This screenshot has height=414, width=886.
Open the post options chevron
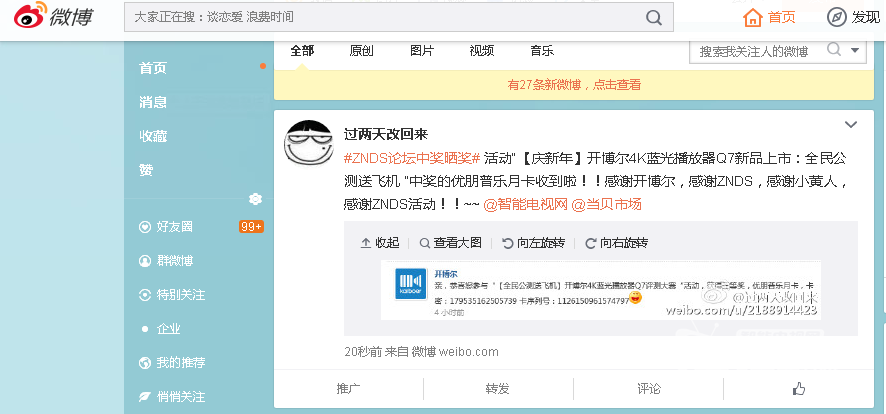pyautogui.click(x=850, y=124)
